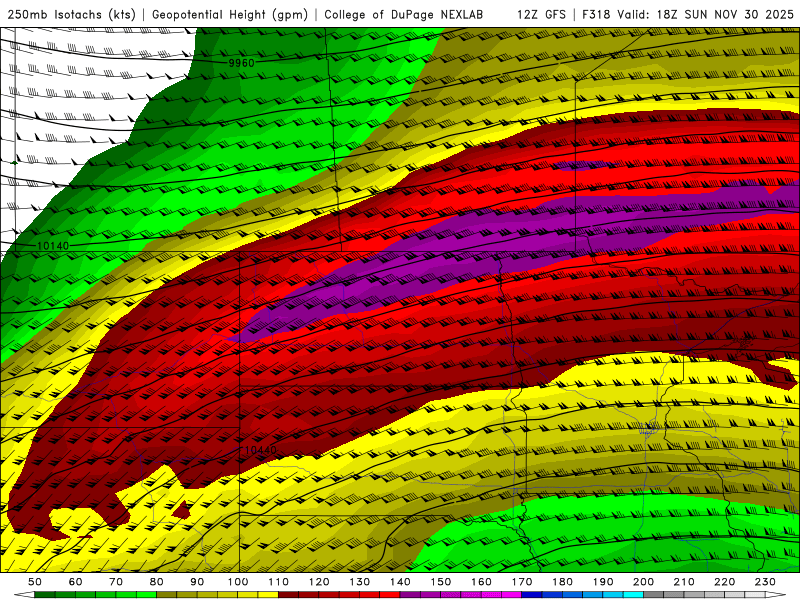The width and height of the screenshot is (800, 600).
Task: Click the 200 label on the color scale
Action: 643,582
